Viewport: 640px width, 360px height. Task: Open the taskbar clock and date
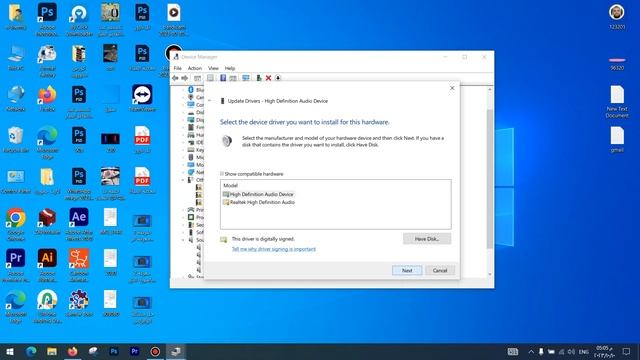(604, 351)
